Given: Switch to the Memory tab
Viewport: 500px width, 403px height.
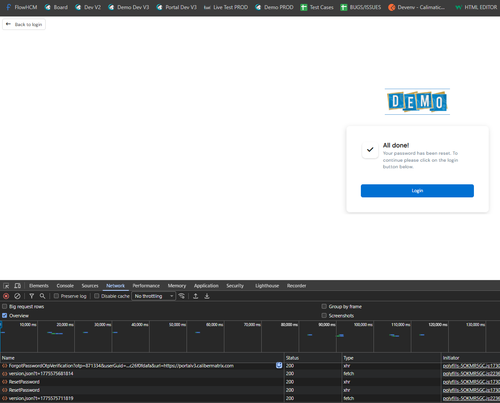Looking at the screenshot, I should pyautogui.click(x=177, y=286).
